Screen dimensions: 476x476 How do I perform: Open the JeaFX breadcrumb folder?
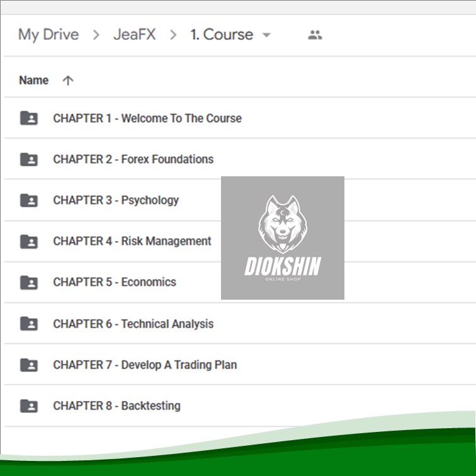pos(135,34)
